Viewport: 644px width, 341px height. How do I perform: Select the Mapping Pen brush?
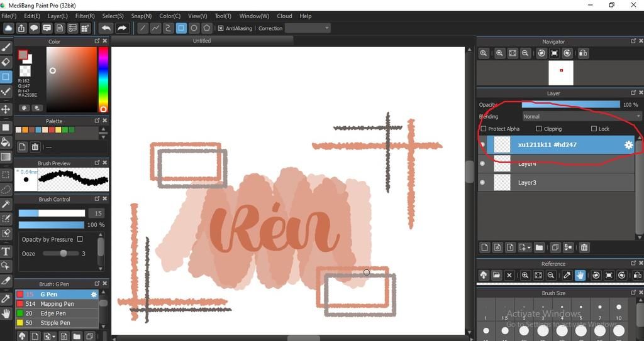coord(57,304)
